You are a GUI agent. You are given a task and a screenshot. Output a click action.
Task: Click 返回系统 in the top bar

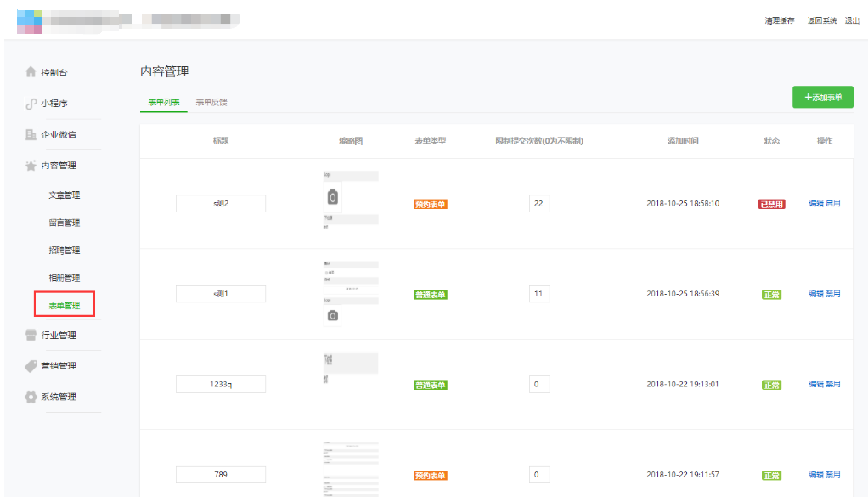(x=822, y=20)
